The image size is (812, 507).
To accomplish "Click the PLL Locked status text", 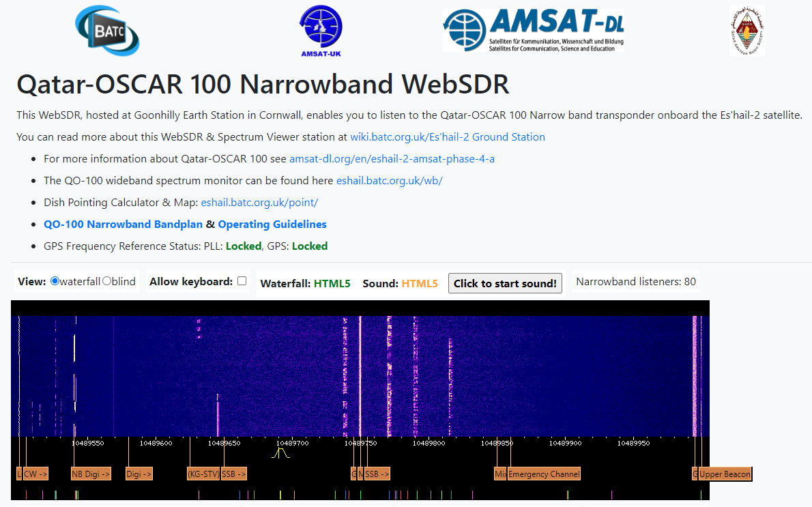I will point(244,246).
